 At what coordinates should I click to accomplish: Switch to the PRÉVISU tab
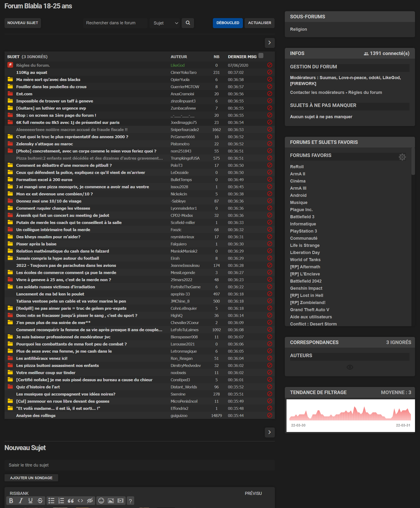pyautogui.click(x=253, y=493)
